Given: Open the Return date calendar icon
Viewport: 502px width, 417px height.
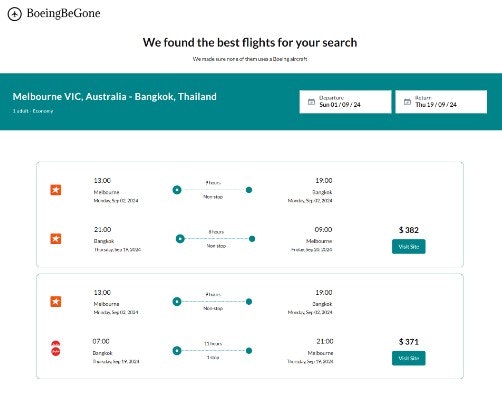Looking at the screenshot, I should coord(407,102).
